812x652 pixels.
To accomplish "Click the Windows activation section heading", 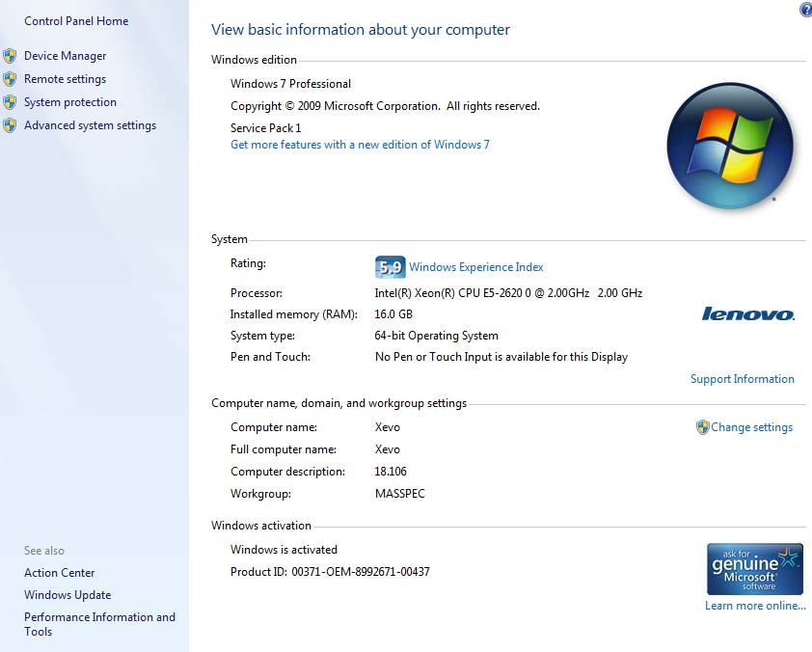I will click(261, 526).
